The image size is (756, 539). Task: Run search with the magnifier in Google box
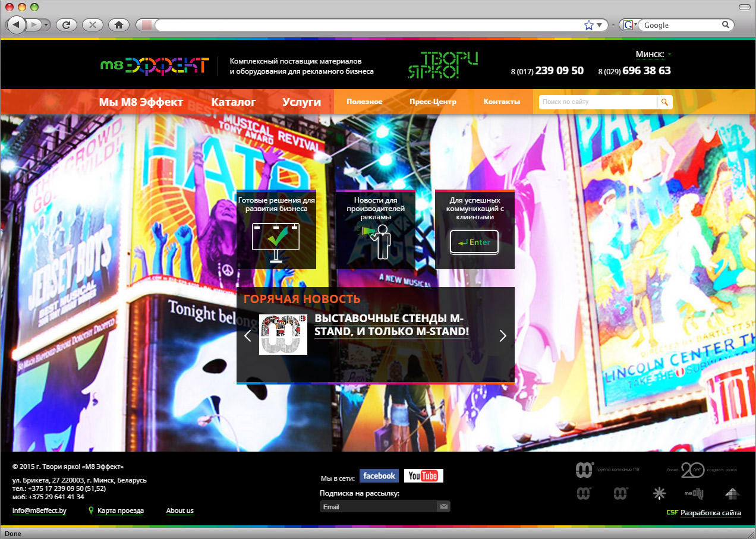click(x=726, y=25)
